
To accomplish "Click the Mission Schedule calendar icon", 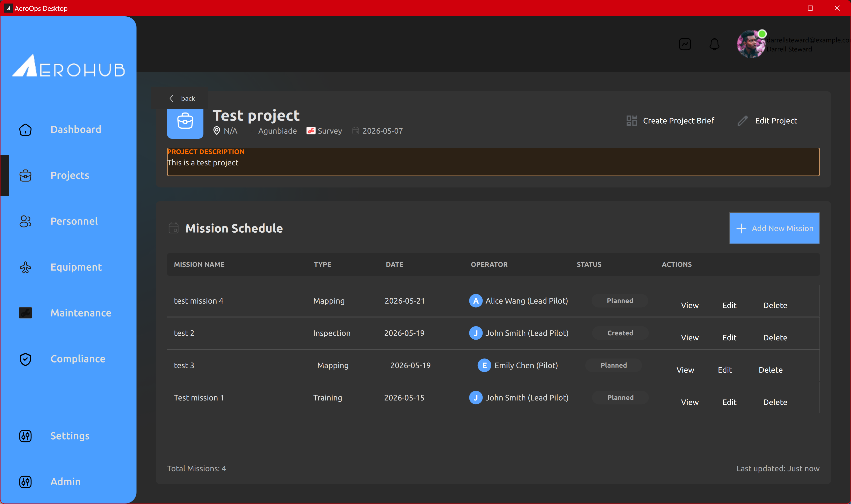I will point(174,228).
